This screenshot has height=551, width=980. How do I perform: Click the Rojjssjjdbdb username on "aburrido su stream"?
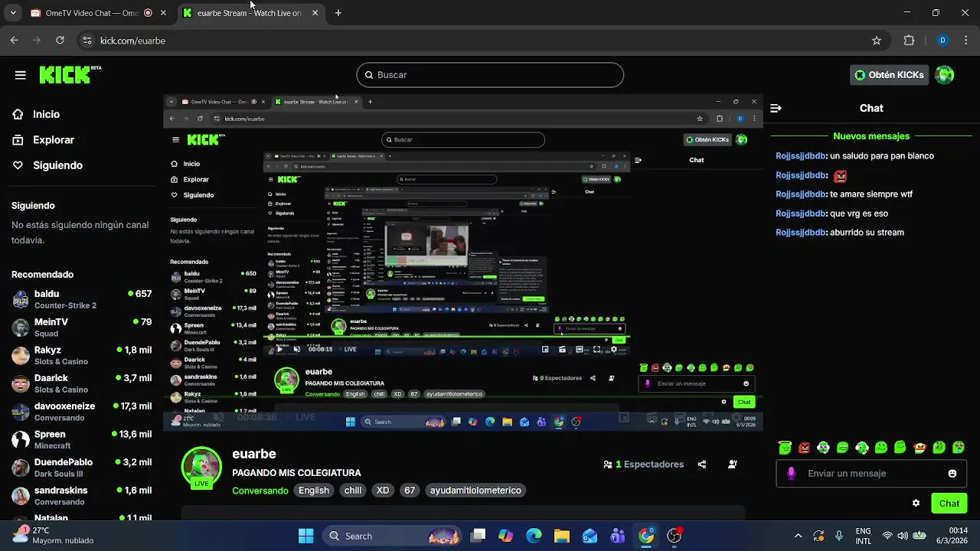[801, 233]
